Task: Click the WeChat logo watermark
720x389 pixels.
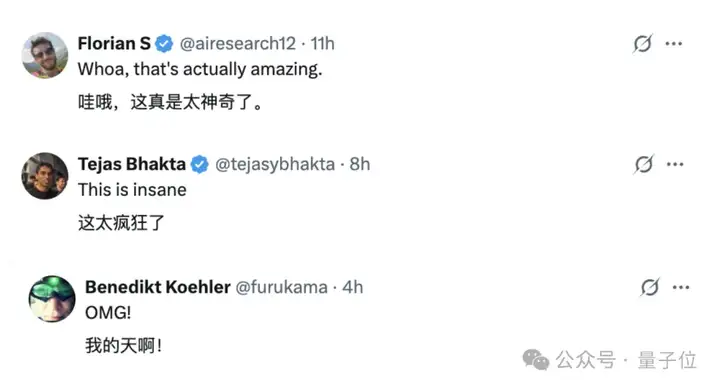Action: 536,359
